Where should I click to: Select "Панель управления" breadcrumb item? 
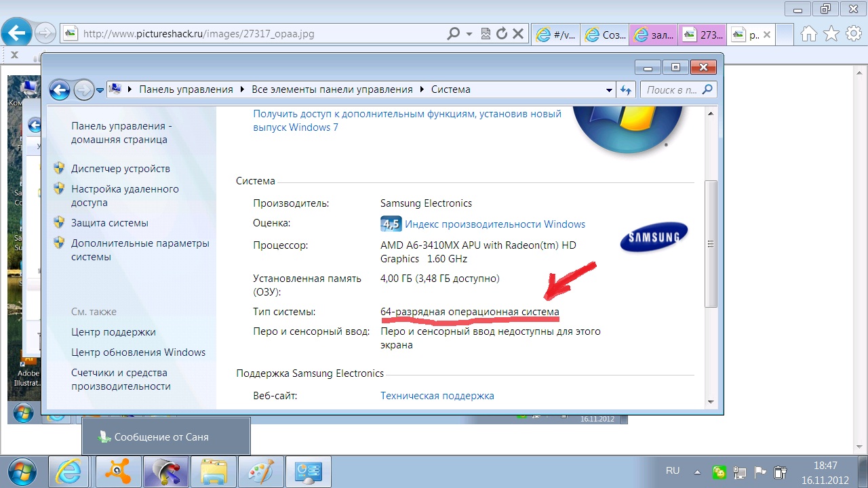point(186,89)
